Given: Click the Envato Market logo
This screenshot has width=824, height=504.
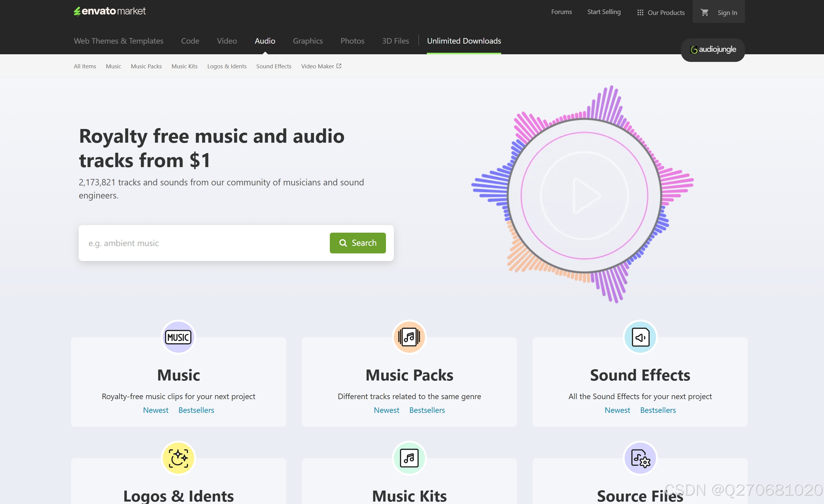Looking at the screenshot, I should (110, 11).
